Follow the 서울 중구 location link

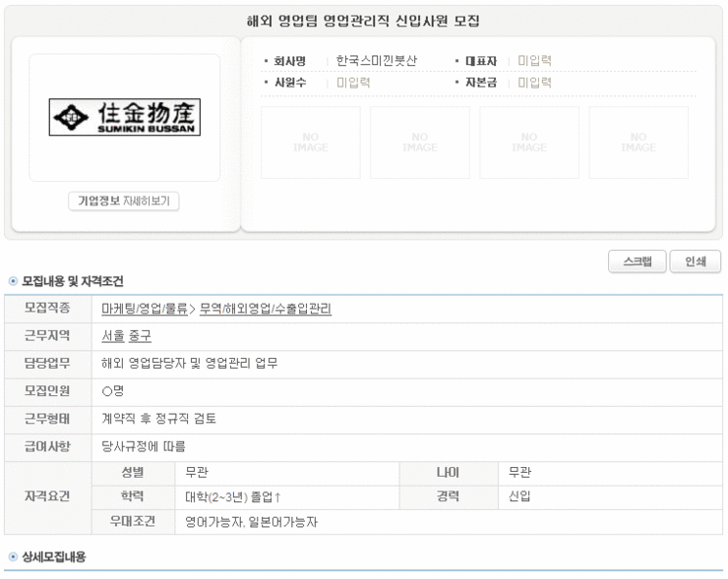click(126, 336)
